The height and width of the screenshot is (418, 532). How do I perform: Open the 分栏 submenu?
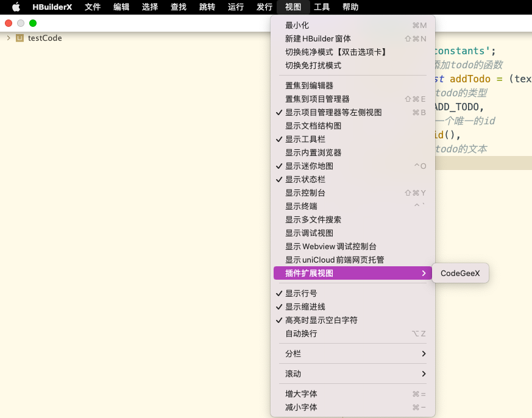pyautogui.click(x=352, y=354)
